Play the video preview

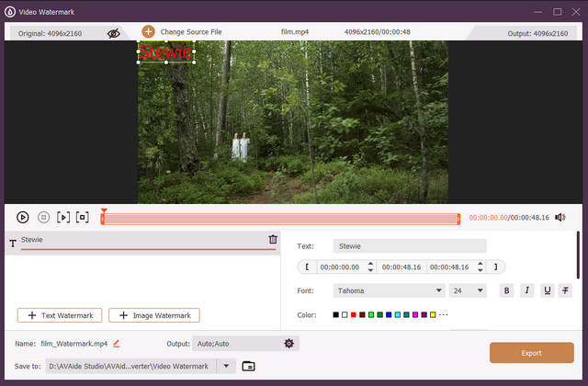[23, 218]
